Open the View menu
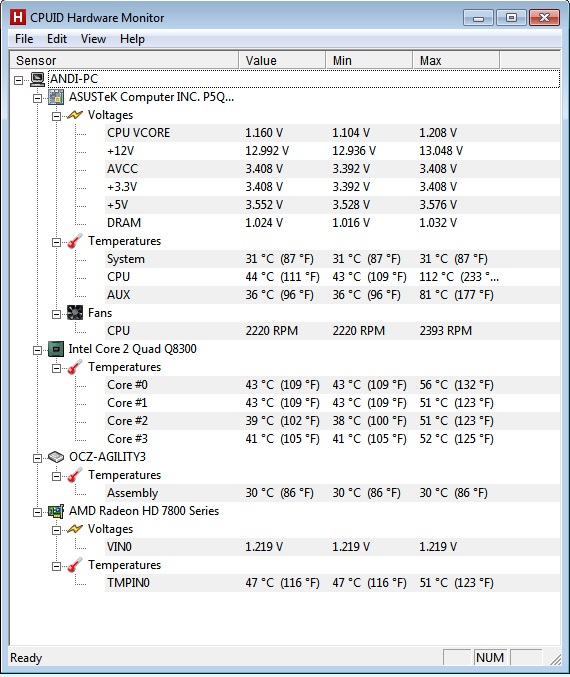The width and height of the screenshot is (570, 677). click(x=93, y=39)
